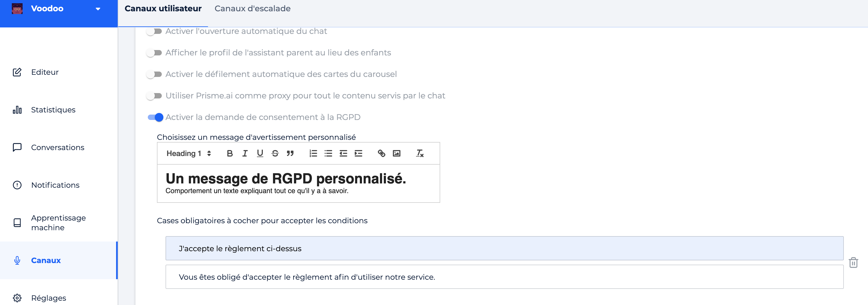Image resolution: width=868 pixels, height=305 pixels.
Task: Click the Réglages gear icon
Action: 17,298
